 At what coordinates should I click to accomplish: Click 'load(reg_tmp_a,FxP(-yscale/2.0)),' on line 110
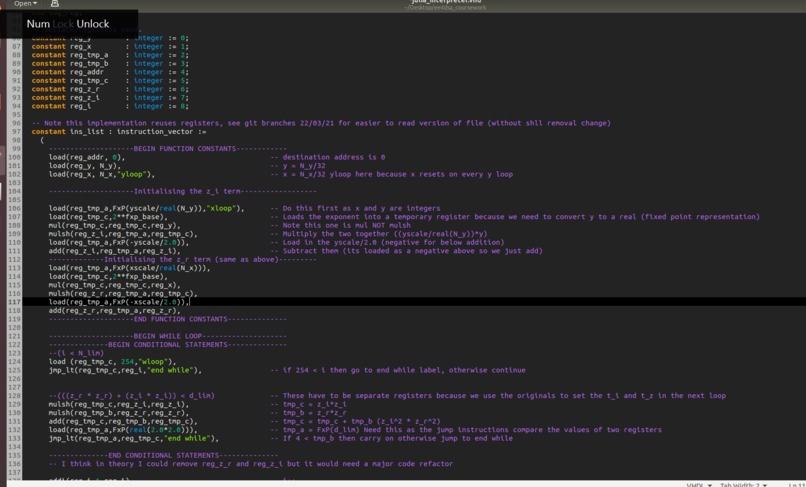tap(119, 242)
